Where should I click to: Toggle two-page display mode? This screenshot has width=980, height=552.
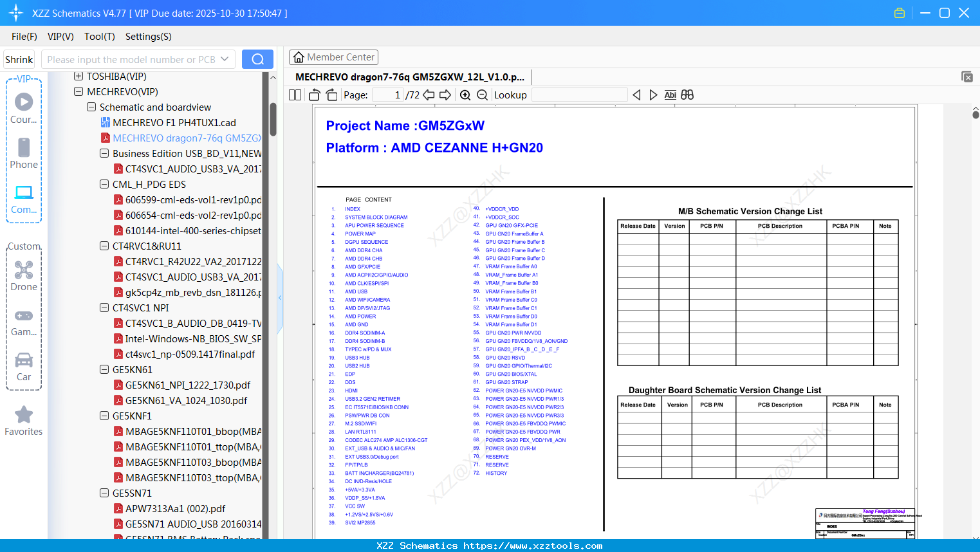click(x=295, y=95)
